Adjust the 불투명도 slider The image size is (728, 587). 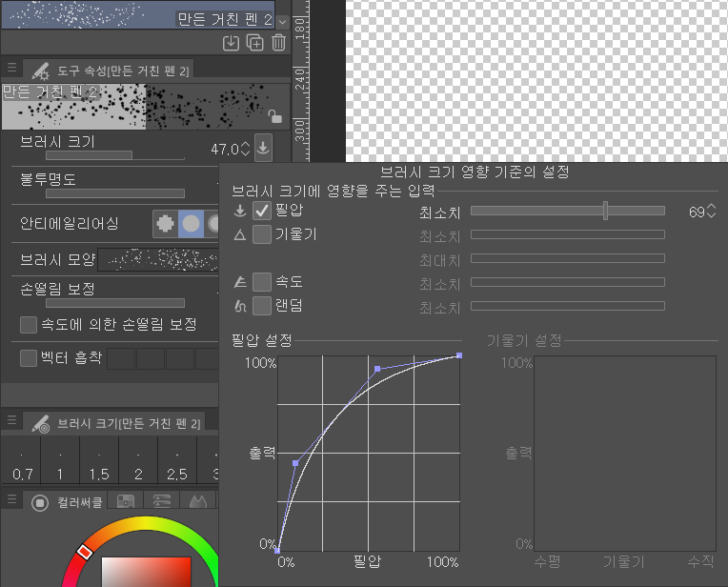tap(115, 193)
